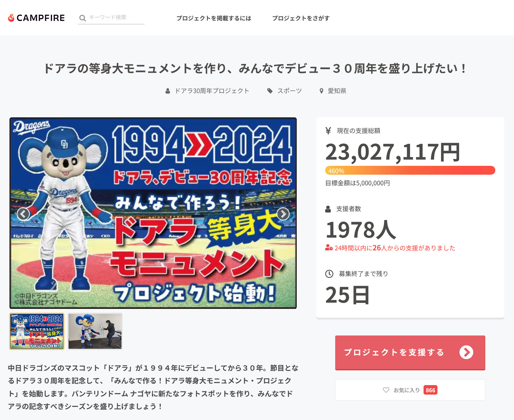Open プロジェクトをさがす menu item
The image size is (514, 420).
[x=301, y=18]
